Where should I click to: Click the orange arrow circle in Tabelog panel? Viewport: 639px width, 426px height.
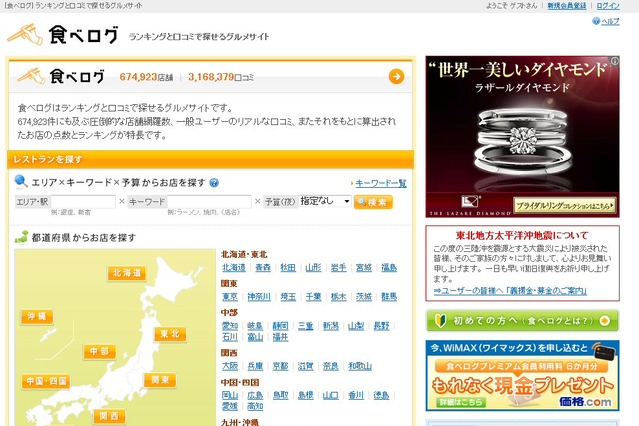pyautogui.click(x=396, y=76)
